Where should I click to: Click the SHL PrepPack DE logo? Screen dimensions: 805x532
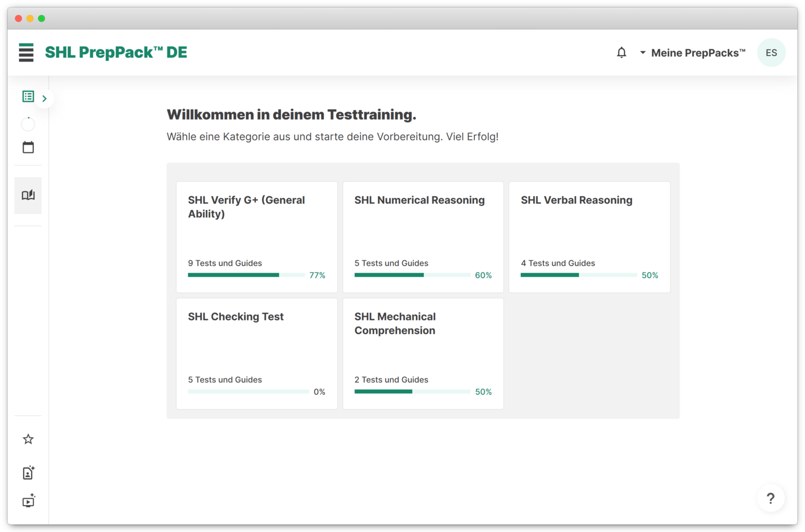[116, 52]
